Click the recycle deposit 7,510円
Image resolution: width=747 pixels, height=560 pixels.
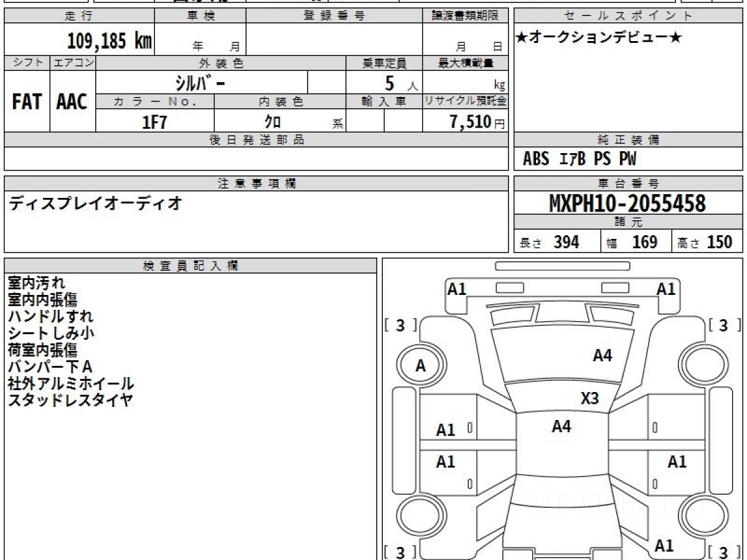pos(477,121)
